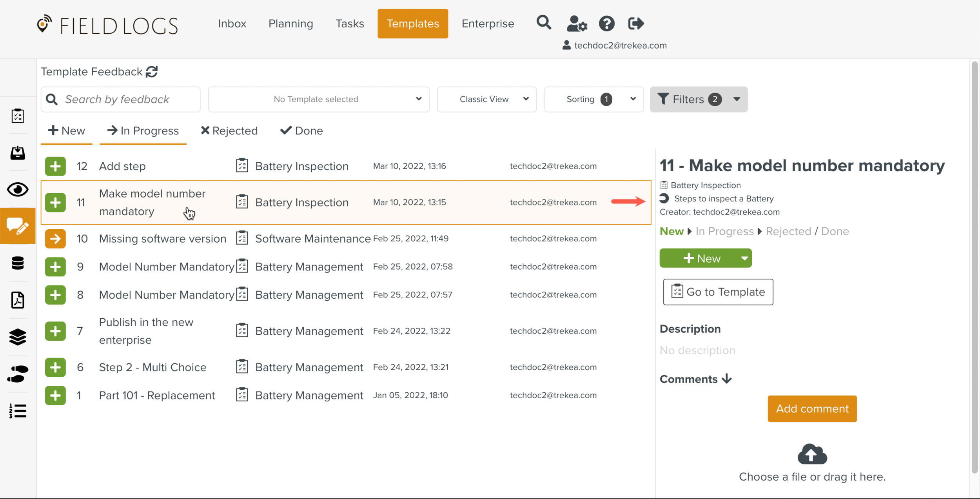Open the Sorting dropdown
The height and width of the screenshot is (499, 980).
pyautogui.click(x=593, y=99)
